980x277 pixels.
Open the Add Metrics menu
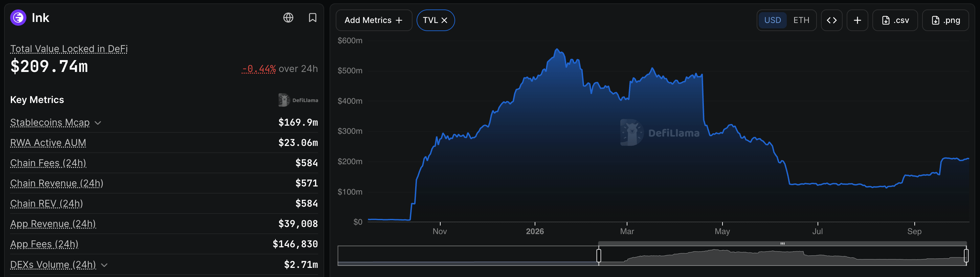[x=374, y=20]
